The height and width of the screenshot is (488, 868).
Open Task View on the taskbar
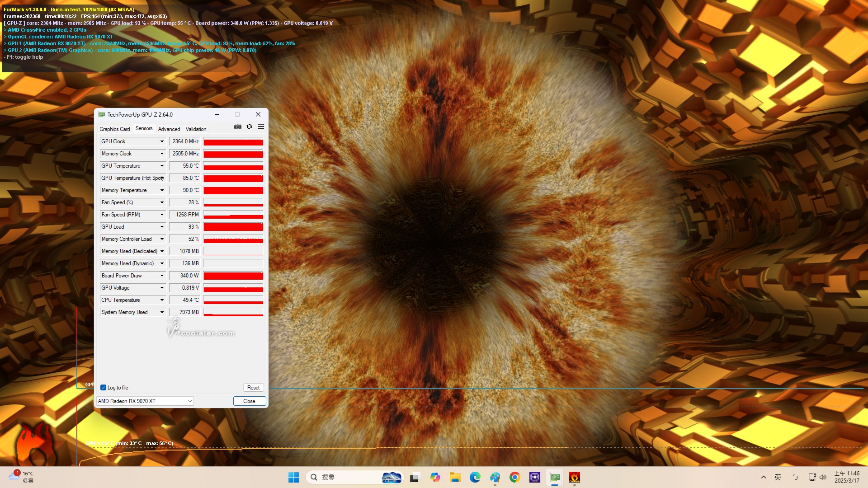pos(415,477)
